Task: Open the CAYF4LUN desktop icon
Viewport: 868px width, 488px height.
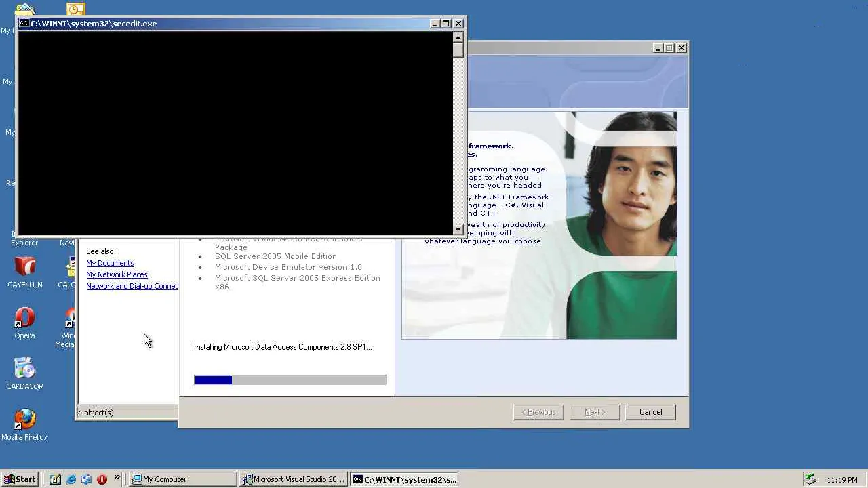Action: (24, 272)
